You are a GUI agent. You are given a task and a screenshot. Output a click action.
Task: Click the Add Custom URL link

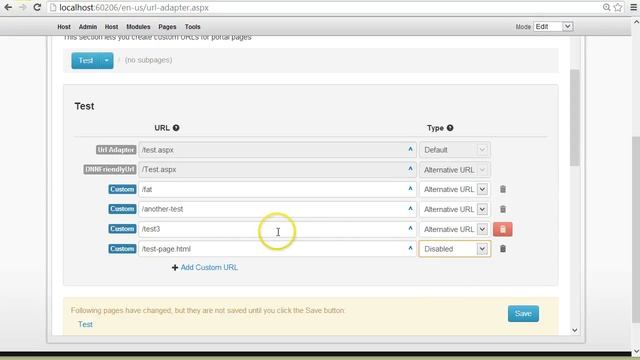pos(209,267)
